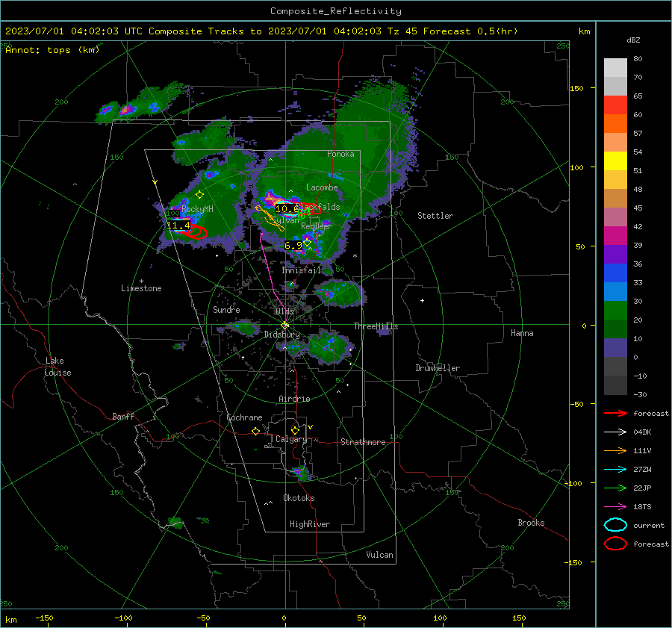672x628 pixels.
Task: Select the red 65-60 dBZ swatch
Action: (x=615, y=105)
